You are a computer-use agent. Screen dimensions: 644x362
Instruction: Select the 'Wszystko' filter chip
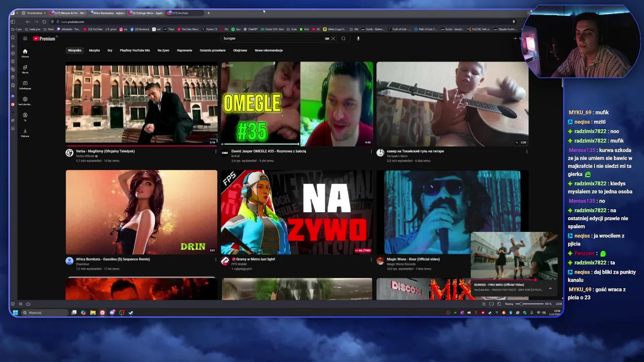[x=74, y=50]
